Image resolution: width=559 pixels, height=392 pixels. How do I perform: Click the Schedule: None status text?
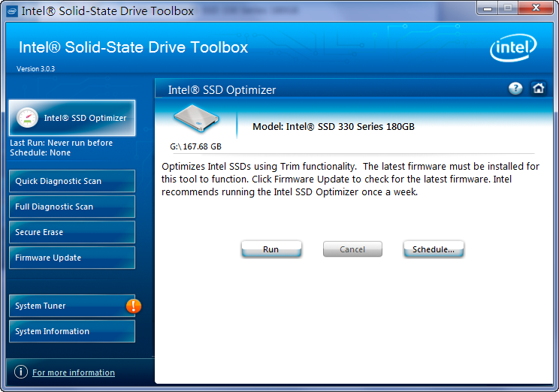click(41, 152)
